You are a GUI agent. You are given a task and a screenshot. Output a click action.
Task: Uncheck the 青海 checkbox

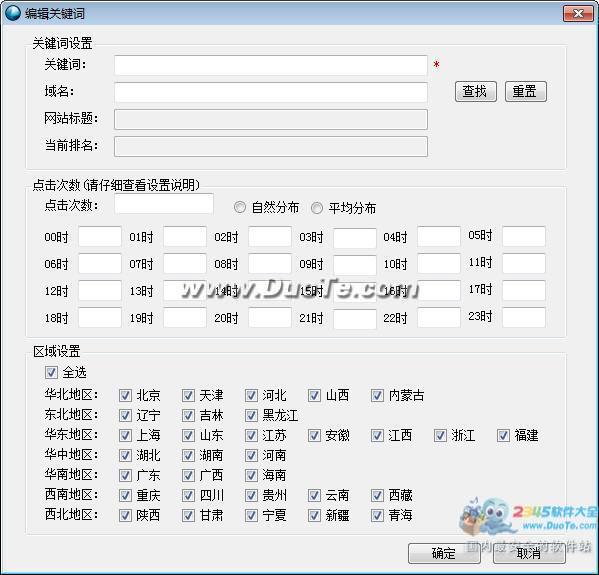pyautogui.click(x=377, y=515)
